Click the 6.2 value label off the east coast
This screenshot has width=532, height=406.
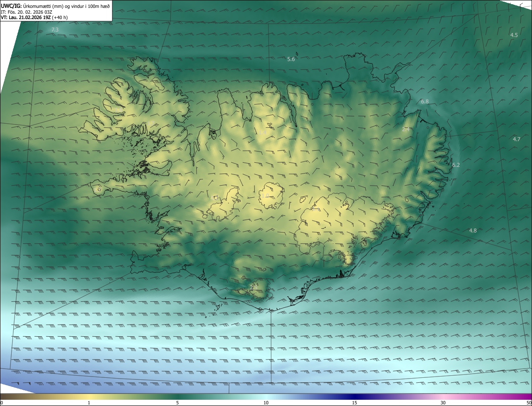456,165
